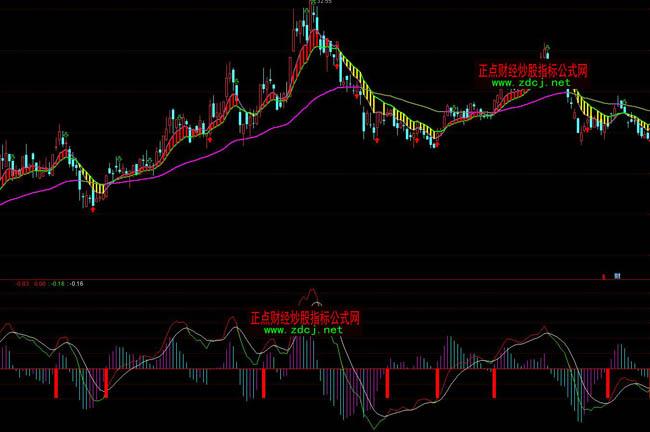This screenshot has height=432, width=650.
Task: Select the white indicator value -0.16
Action: point(77,284)
